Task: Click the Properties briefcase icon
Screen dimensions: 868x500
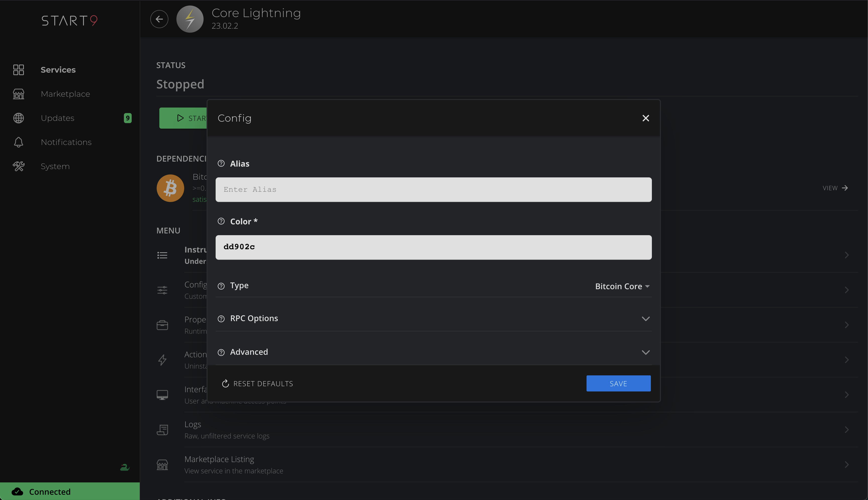Action: click(162, 325)
